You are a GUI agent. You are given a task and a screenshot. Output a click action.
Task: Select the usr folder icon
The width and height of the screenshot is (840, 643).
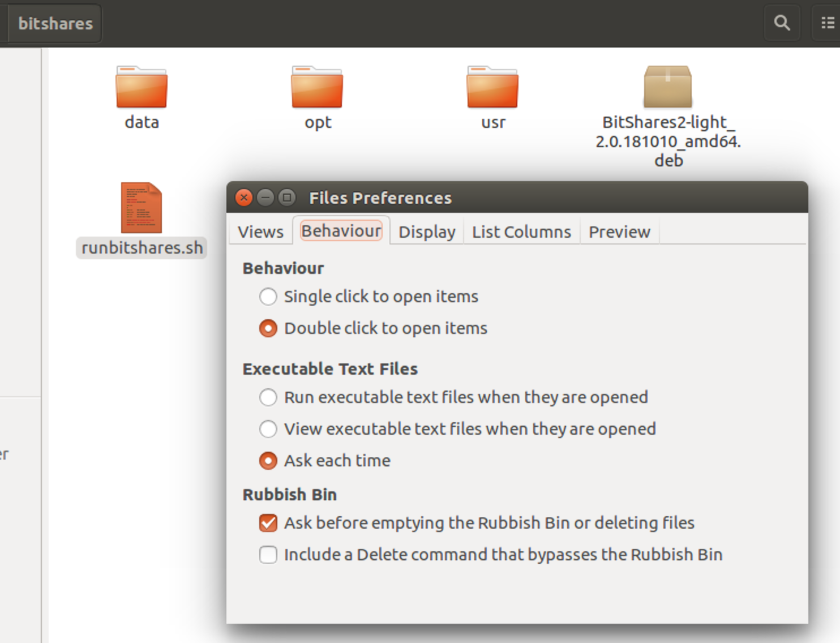[492, 87]
